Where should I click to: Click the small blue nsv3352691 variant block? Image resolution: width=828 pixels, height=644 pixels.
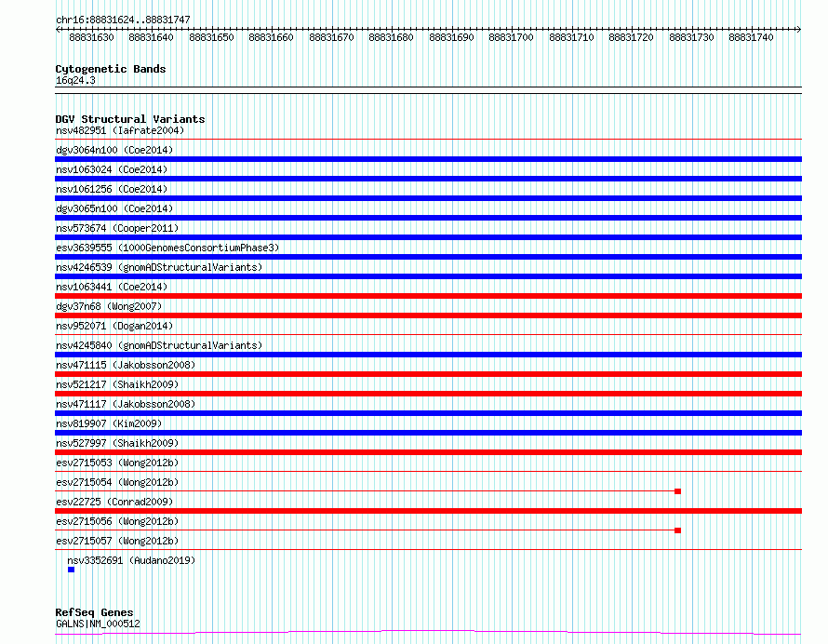pyautogui.click(x=72, y=570)
